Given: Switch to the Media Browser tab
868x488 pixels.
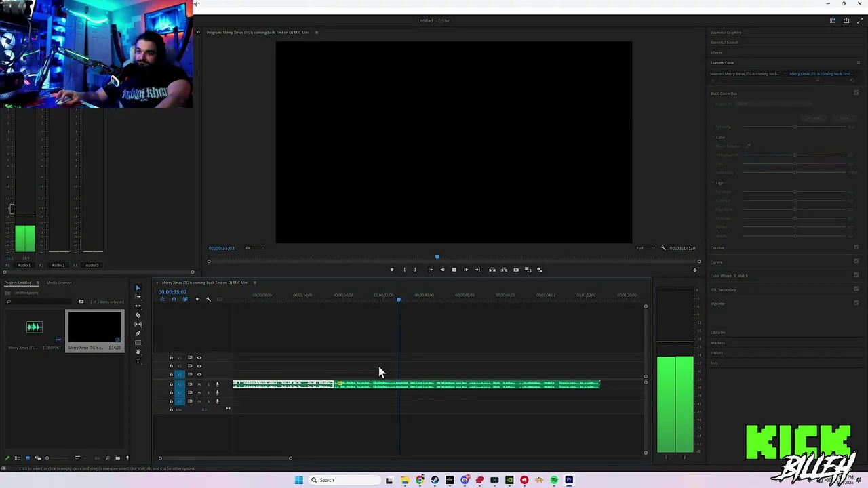Looking at the screenshot, I should tap(59, 283).
